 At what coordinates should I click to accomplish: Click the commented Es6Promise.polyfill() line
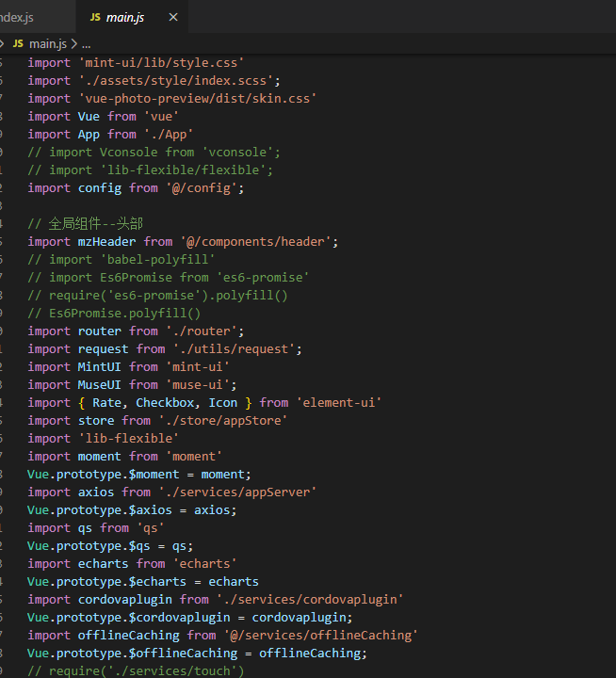coord(114,314)
